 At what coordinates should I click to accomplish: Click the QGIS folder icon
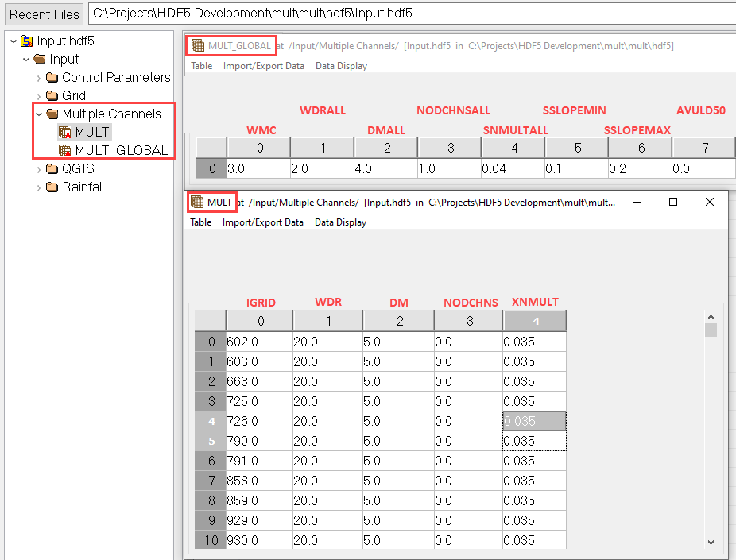tap(52, 168)
